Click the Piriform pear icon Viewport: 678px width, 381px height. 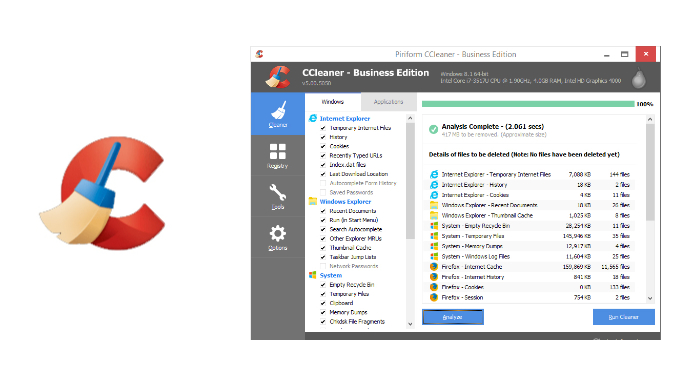tap(639, 77)
